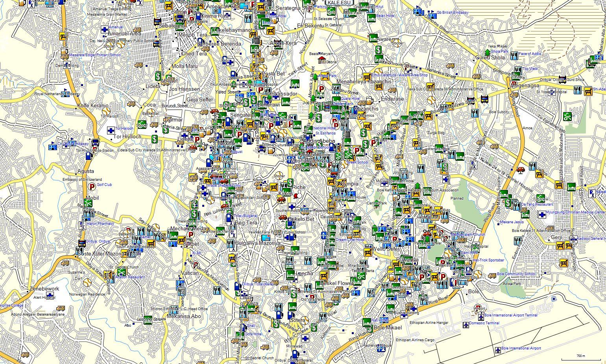
Task: Select the Ethiopian Airlines Cargo label
Action: pyautogui.click(x=415, y=340)
